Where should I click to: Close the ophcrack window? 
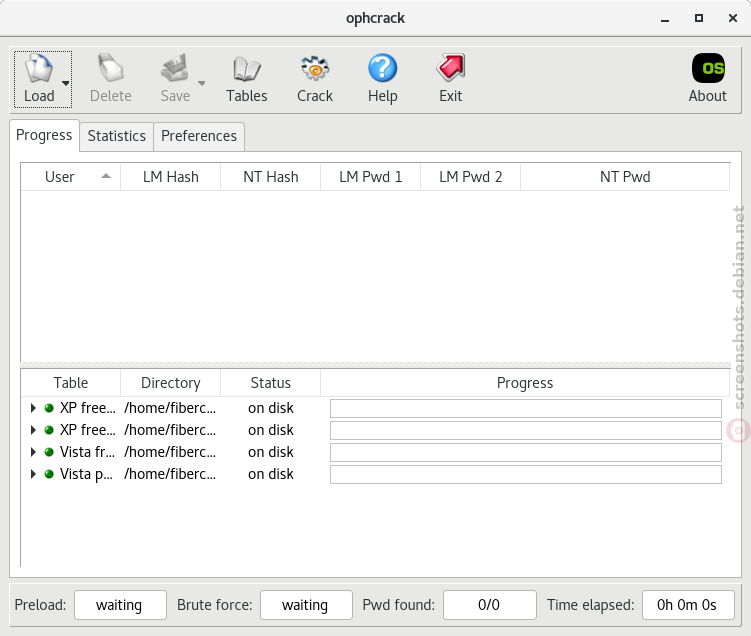pyautogui.click(x=733, y=18)
